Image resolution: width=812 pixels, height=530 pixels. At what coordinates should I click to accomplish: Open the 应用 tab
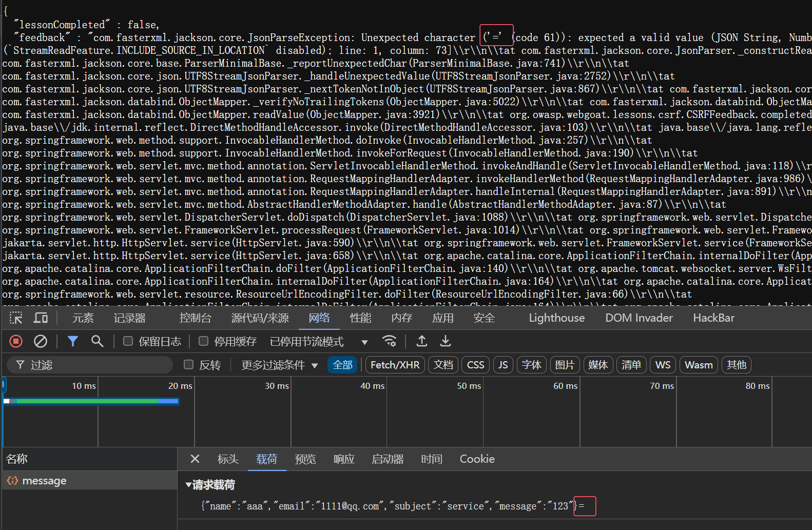click(443, 318)
